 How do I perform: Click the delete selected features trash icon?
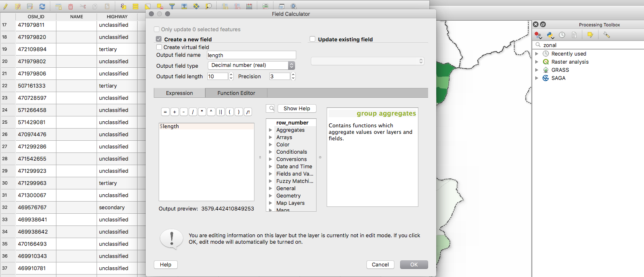click(71, 6)
